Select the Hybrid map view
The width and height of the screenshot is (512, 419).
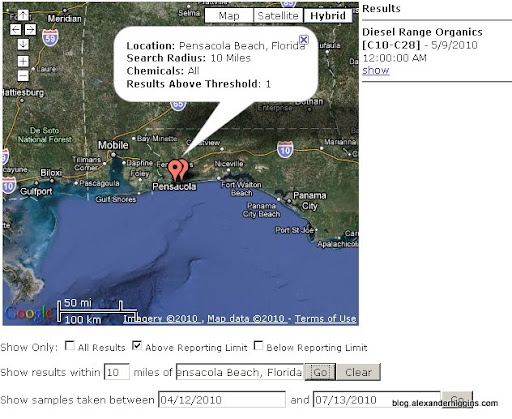coord(328,16)
